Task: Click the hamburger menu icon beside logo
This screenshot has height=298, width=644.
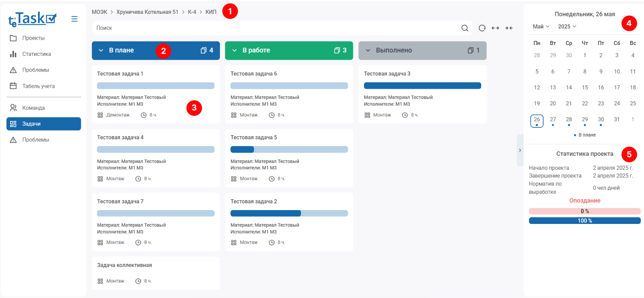Action: click(74, 19)
